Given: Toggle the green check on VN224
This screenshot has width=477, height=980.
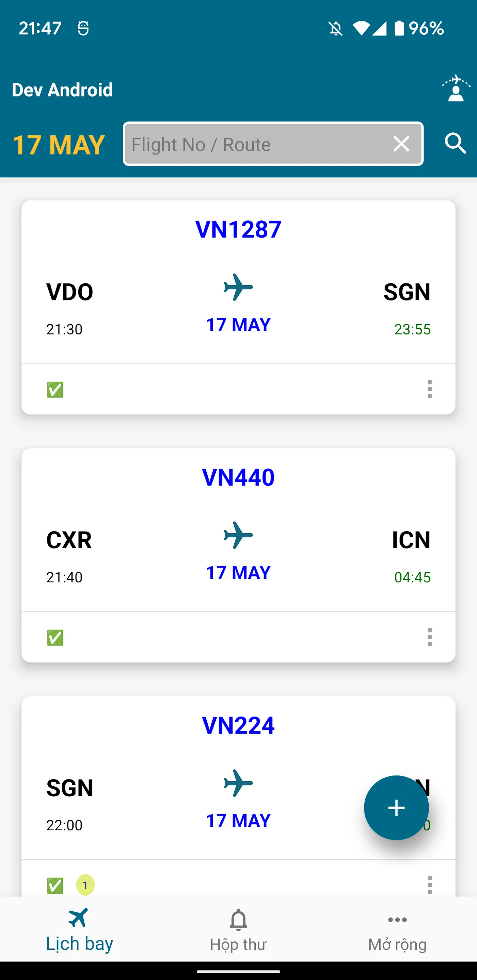Looking at the screenshot, I should (x=55, y=886).
